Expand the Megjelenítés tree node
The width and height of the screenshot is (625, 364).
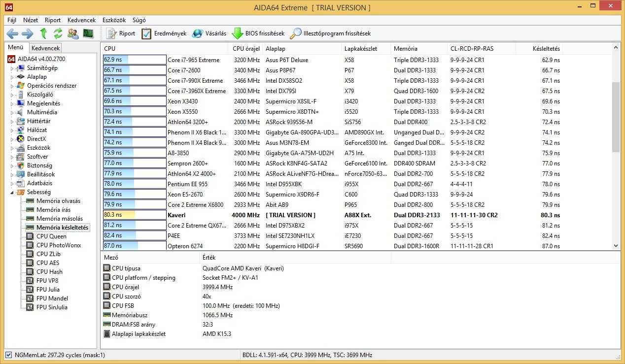(x=12, y=103)
